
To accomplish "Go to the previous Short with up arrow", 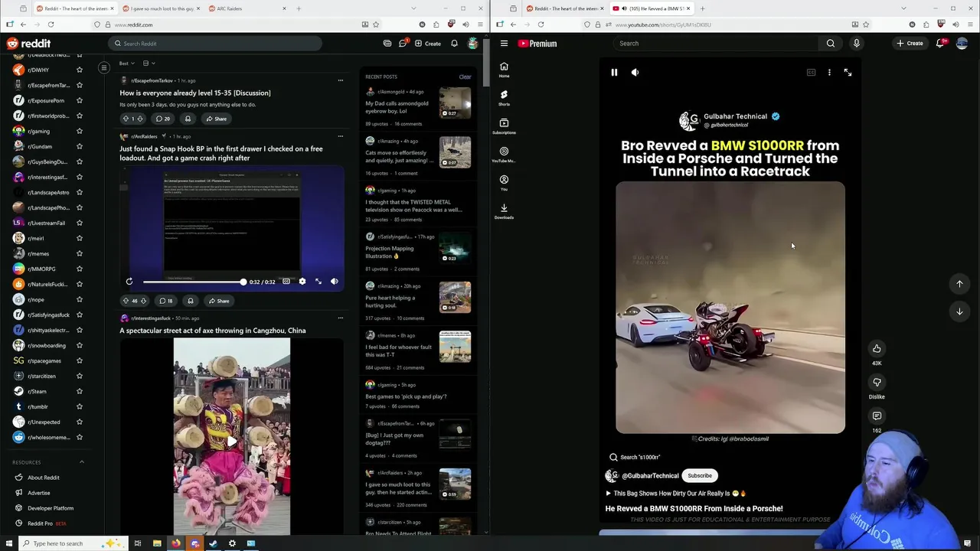I will (x=959, y=284).
